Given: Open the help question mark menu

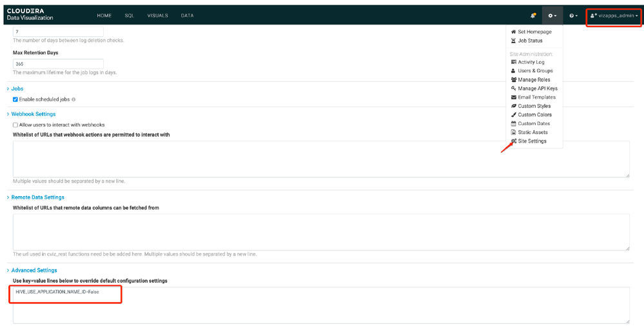Looking at the screenshot, I should [x=573, y=15].
